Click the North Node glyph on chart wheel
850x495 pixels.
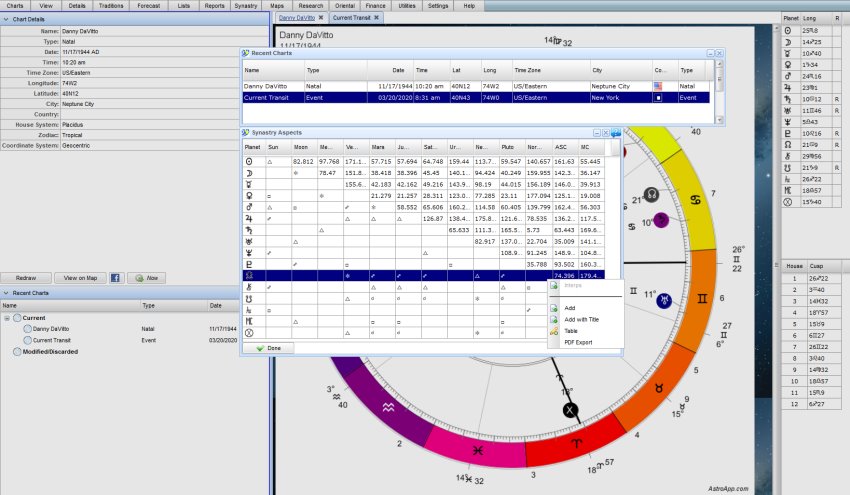click(651, 193)
